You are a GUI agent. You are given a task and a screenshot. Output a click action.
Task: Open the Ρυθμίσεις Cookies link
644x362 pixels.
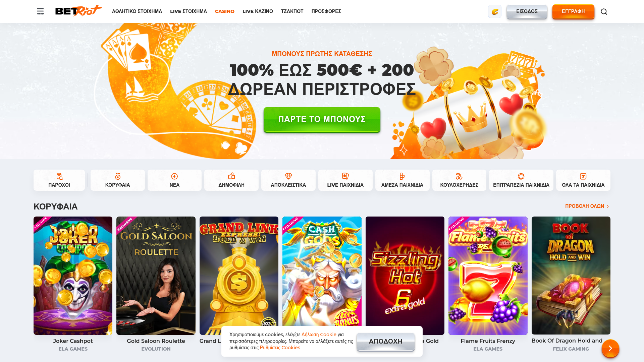pos(280,348)
